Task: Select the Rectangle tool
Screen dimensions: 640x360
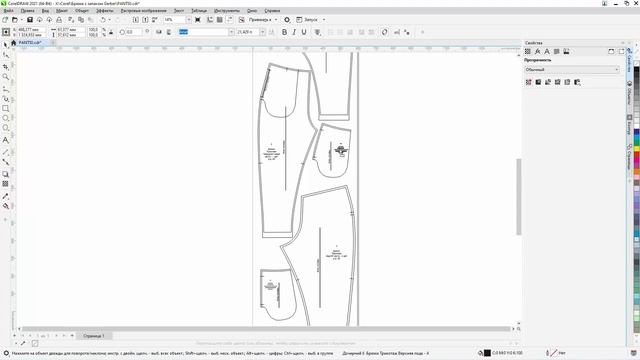Action: click(6, 109)
